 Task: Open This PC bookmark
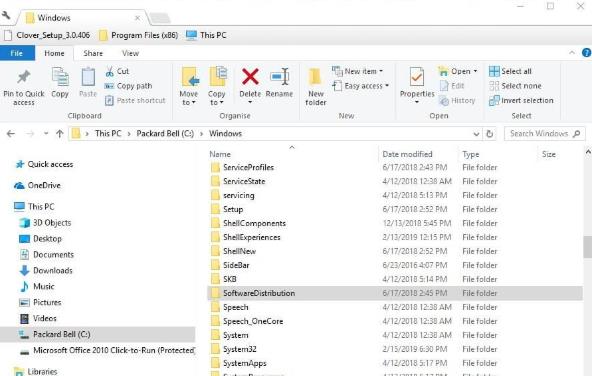coord(206,35)
